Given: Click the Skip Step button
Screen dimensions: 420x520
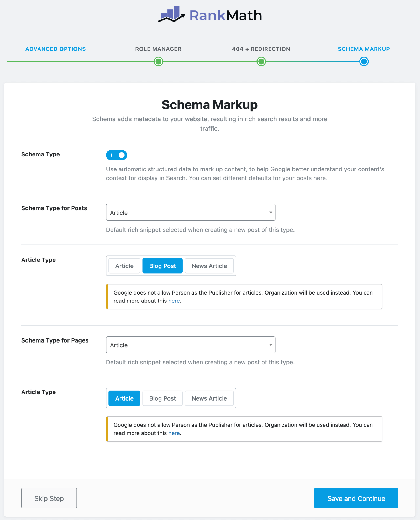Looking at the screenshot, I should pos(49,498).
